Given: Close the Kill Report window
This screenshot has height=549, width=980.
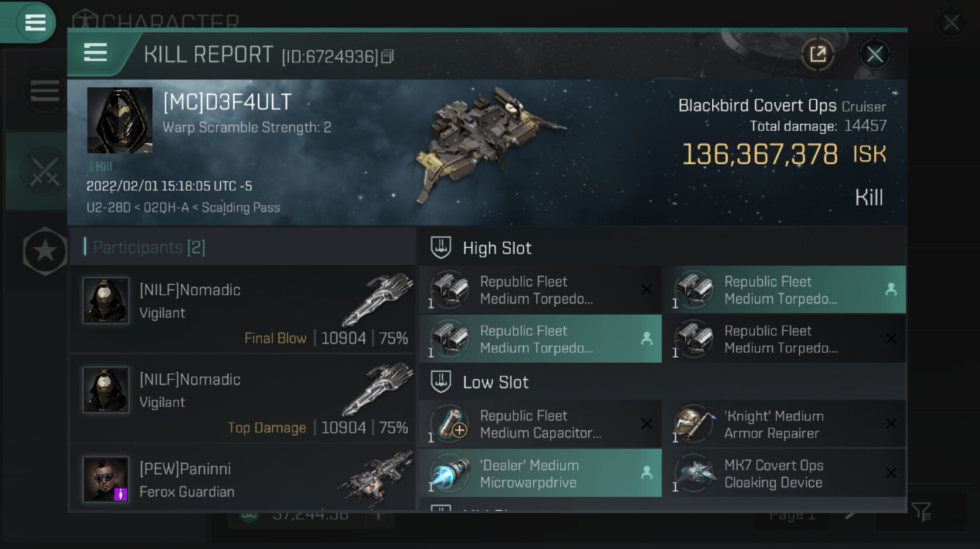Looking at the screenshot, I should coord(874,55).
